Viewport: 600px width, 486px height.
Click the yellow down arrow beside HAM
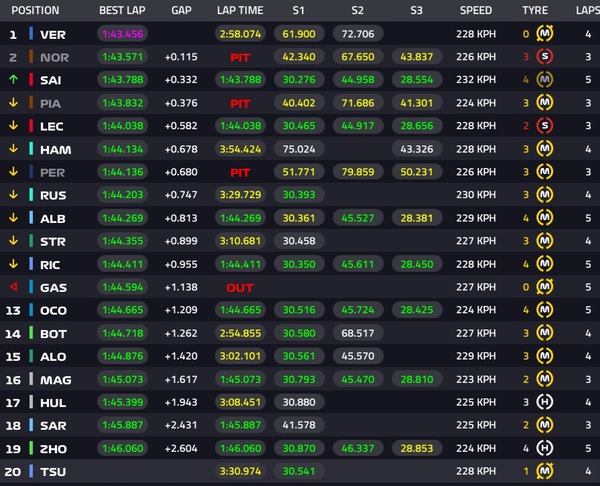click(x=13, y=148)
